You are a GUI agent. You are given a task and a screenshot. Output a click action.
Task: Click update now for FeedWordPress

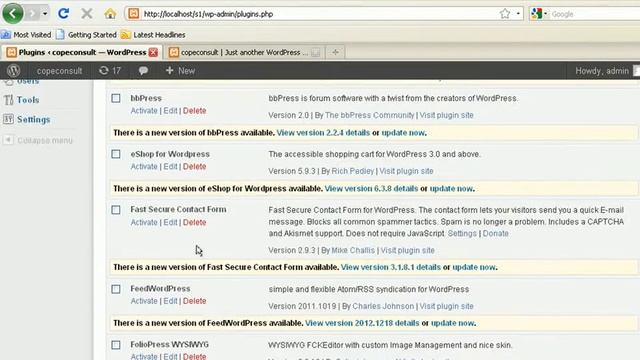coord(453,323)
